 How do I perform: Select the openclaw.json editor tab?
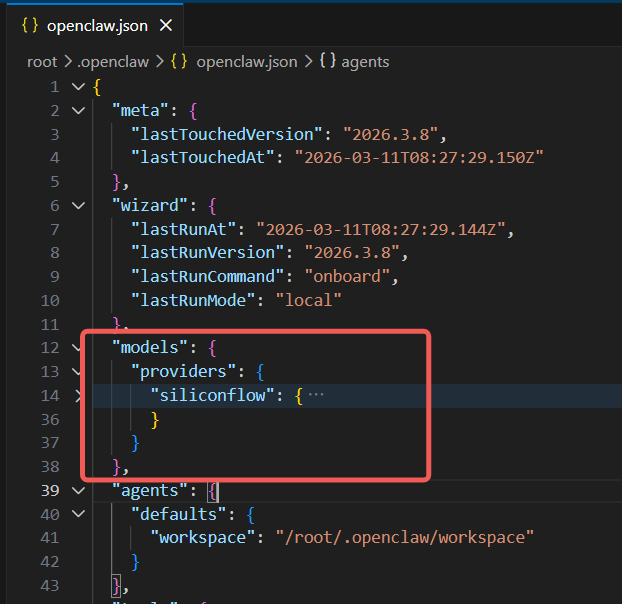[x=95, y=26]
